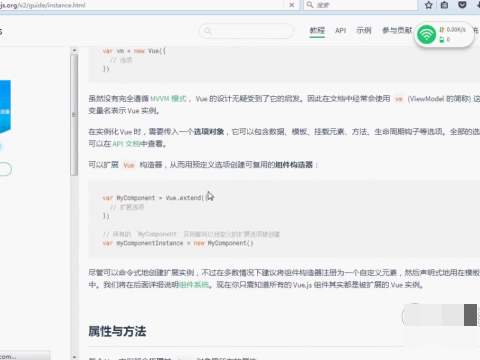The image size is (480, 360).
Task: Click the Vue site search input box
Action: pos(246,31)
